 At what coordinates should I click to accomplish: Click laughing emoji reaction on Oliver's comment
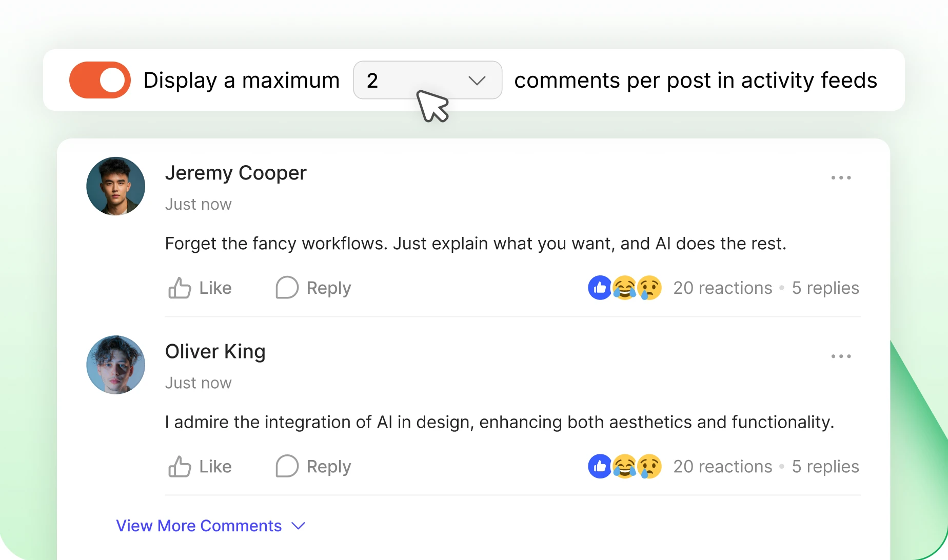click(624, 466)
